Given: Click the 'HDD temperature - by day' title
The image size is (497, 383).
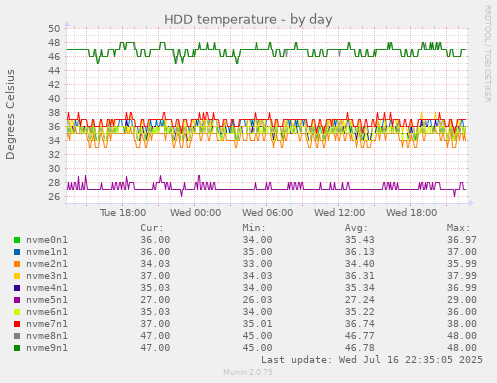Looking at the screenshot, I should click(248, 19).
